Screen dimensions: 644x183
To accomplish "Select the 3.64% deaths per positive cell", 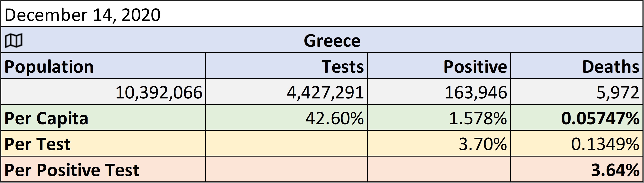I will [x=577, y=169].
